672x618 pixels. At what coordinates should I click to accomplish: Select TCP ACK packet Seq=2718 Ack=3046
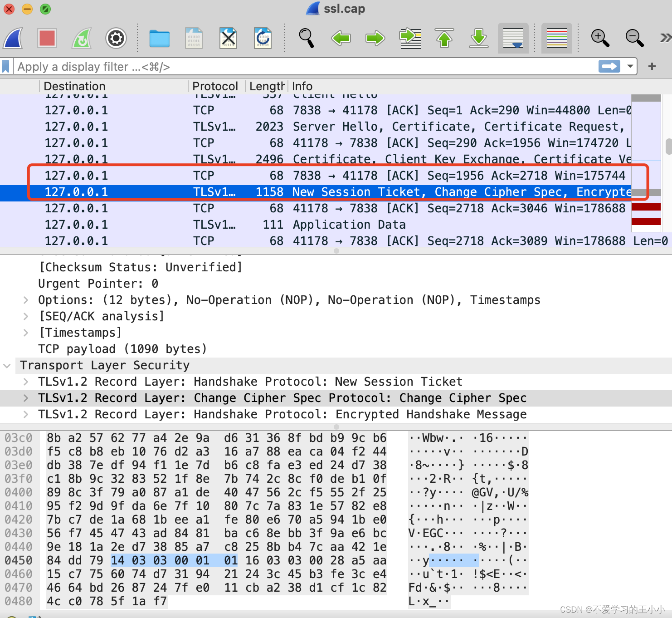pos(316,208)
